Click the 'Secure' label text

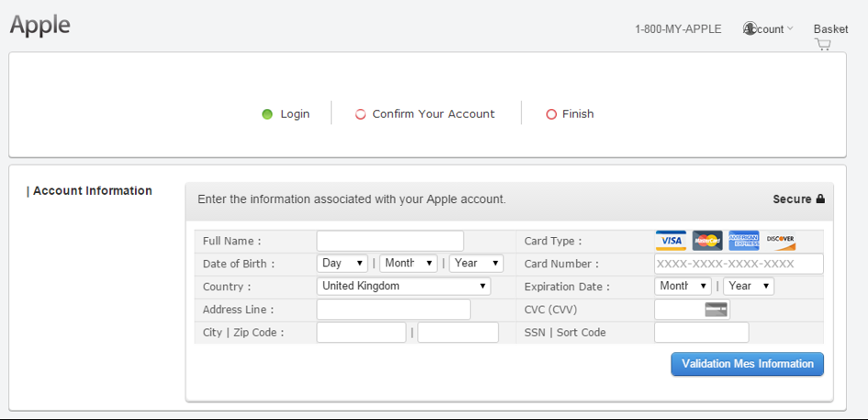click(x=792, y=199)
